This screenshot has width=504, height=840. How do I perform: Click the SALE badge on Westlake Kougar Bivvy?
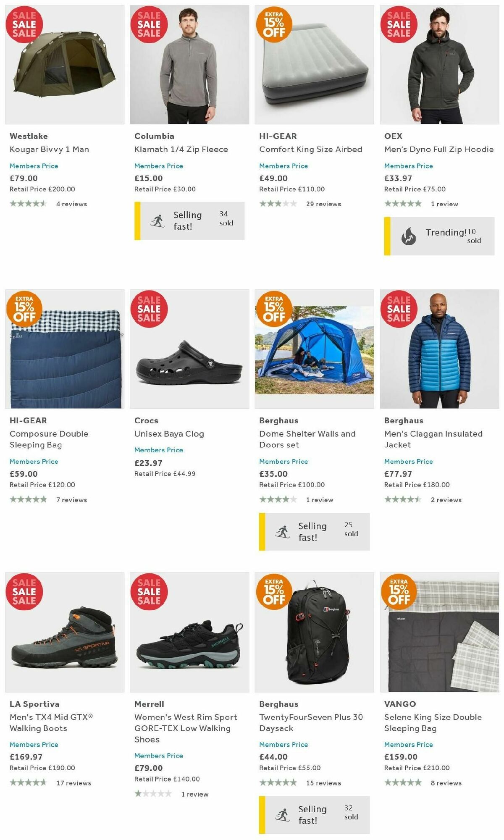24,24
